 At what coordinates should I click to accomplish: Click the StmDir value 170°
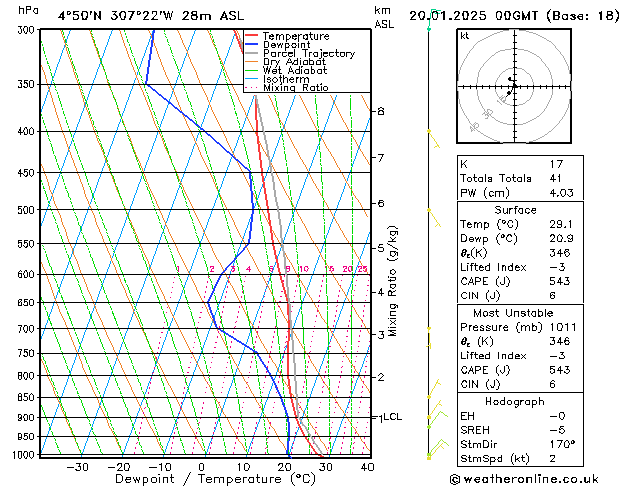coord(562,444)
